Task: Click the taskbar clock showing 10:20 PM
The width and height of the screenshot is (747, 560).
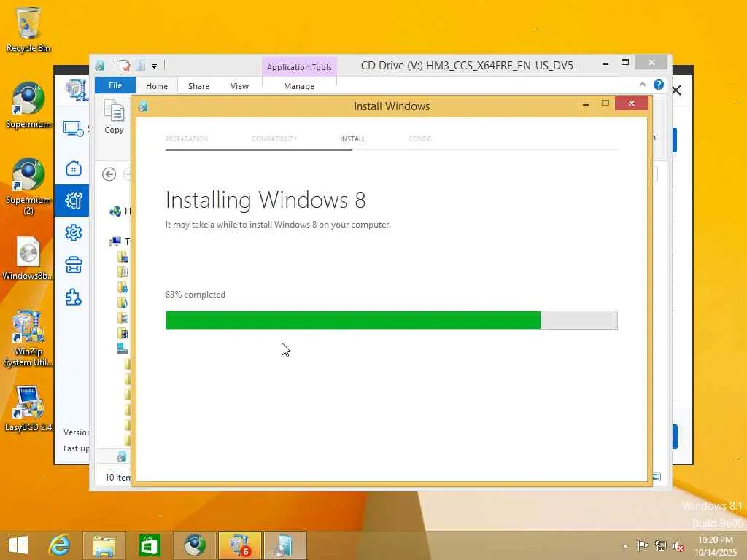Action: 715,545
